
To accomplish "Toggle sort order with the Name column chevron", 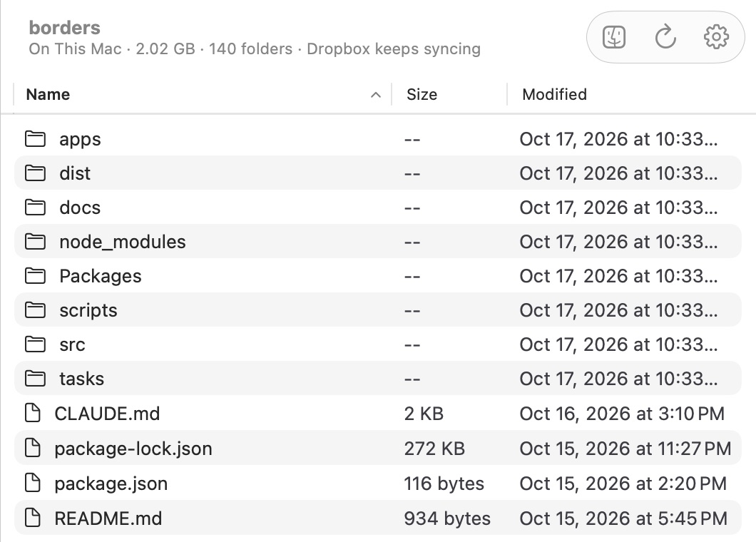I will 376,95.
